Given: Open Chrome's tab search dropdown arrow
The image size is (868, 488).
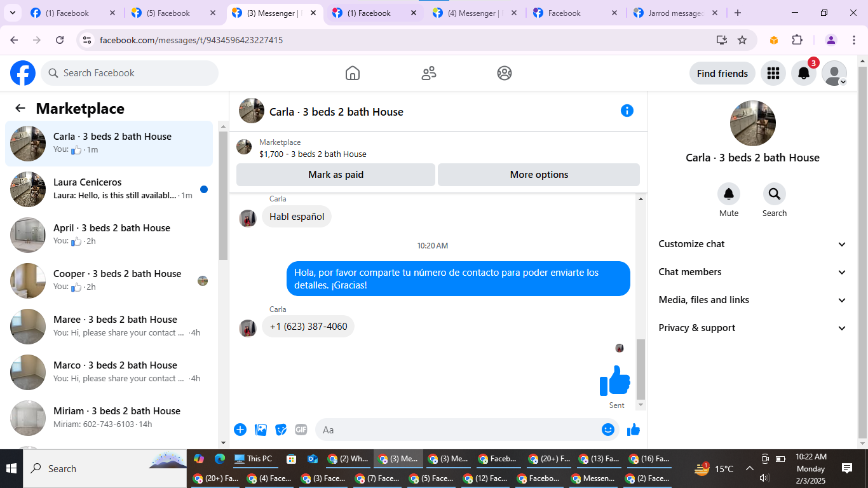Looking at the screenshot, I should coord(13,13).
